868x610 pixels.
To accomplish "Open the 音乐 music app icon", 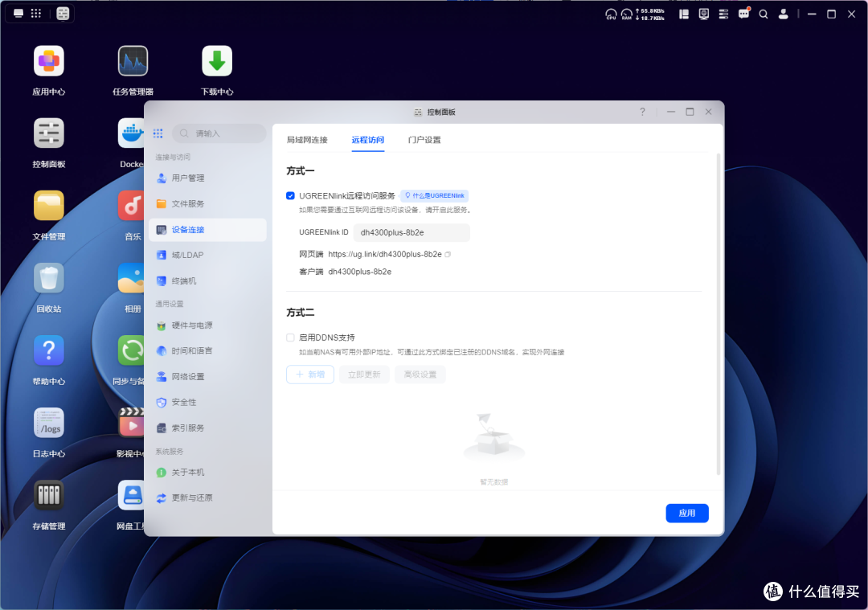I will pos(131,206).
